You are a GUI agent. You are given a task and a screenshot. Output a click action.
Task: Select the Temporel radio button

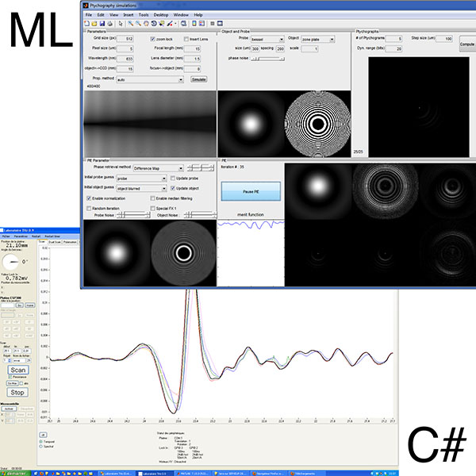click(41, 441)
